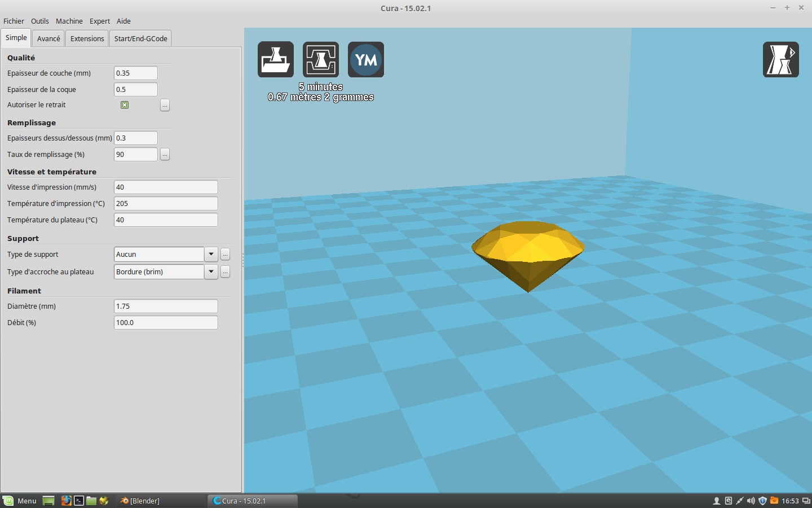Viewport: 812px width, 508px height.
Task: Open the View mode icon
Action: tap(781, 59)
